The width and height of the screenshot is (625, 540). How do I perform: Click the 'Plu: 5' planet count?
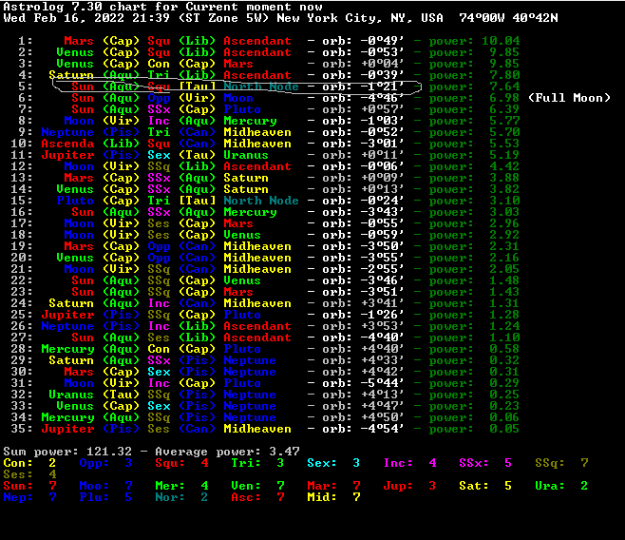106,497
